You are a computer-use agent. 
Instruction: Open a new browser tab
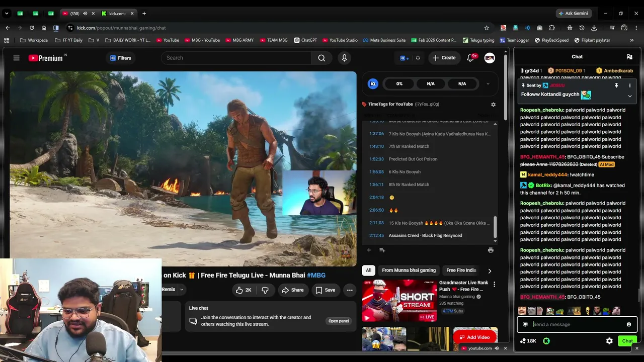[144, 14]
